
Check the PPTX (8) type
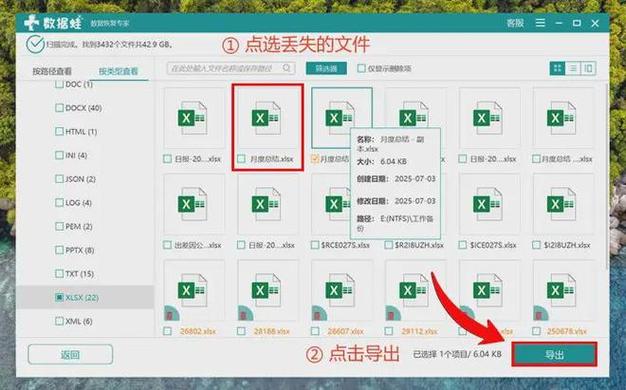click(59, 250)
